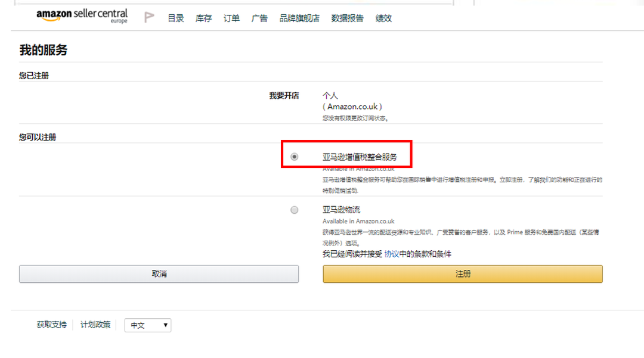This screenshot has height=358, width=644.
Task: Click the 个人 selling plan text
Action: coord(330,95)
